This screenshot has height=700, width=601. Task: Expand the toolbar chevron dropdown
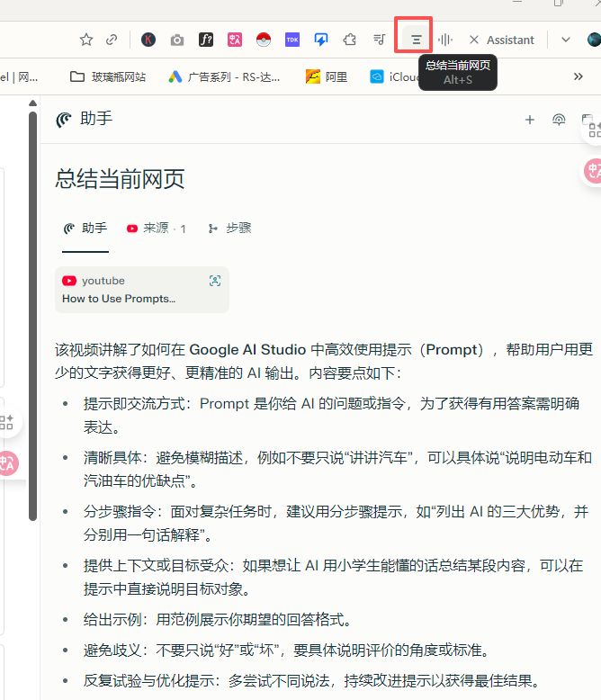[x=566, y=40]
